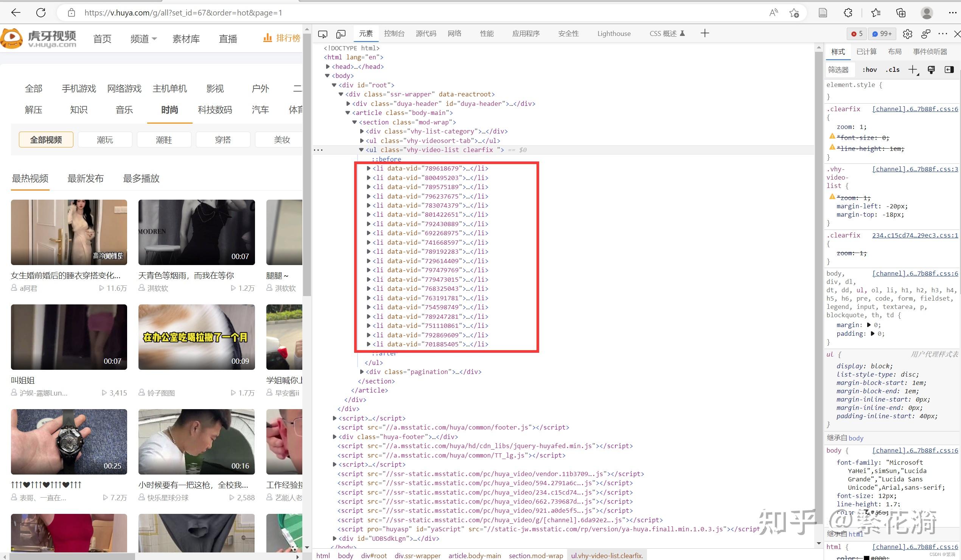The height and width of the screenshot is (560, 961).
Task: Expand the head element node
Action: 328,67
